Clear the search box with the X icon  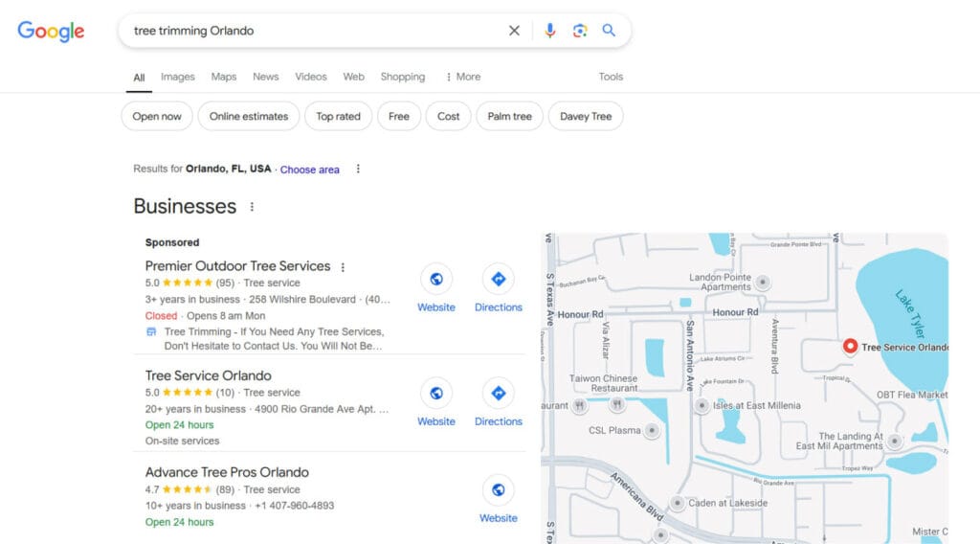(x=514, y=31)
